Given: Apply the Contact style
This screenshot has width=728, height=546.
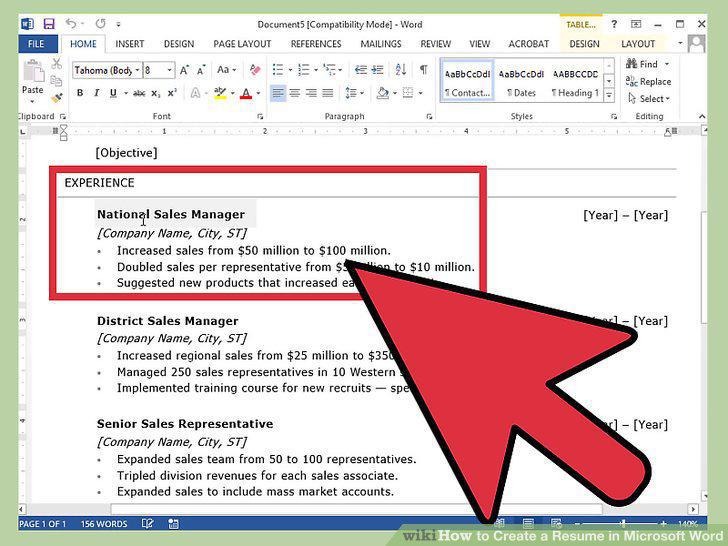Looking at the screenshot, I should click(467, 80).
